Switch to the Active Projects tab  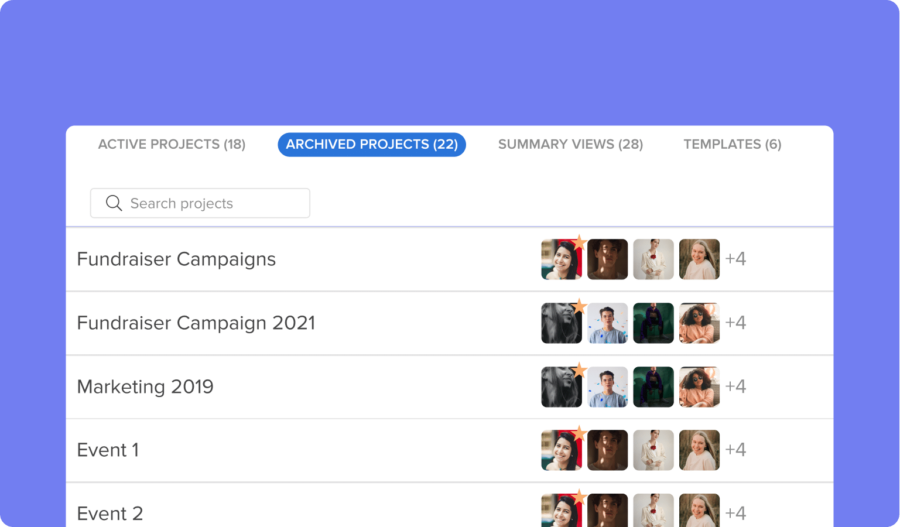(171, 144)
